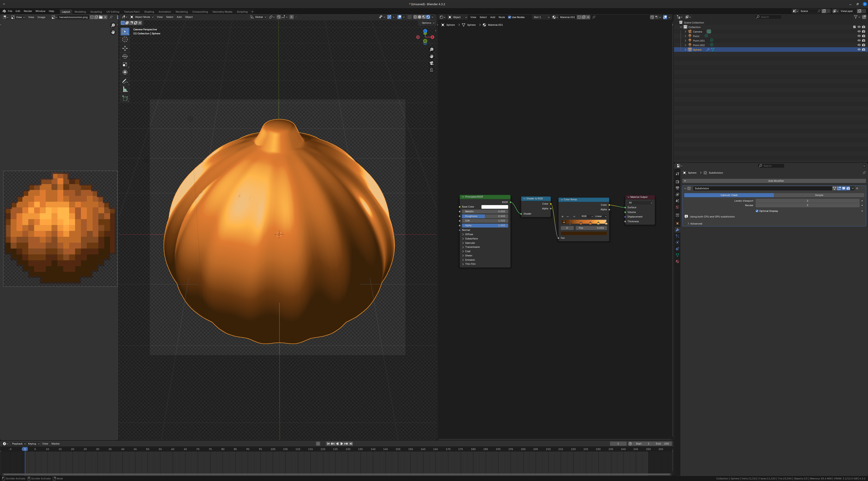Screen dimensions: 868x481
Task: Open the Output properties tab
Action: tap(677, 188)
